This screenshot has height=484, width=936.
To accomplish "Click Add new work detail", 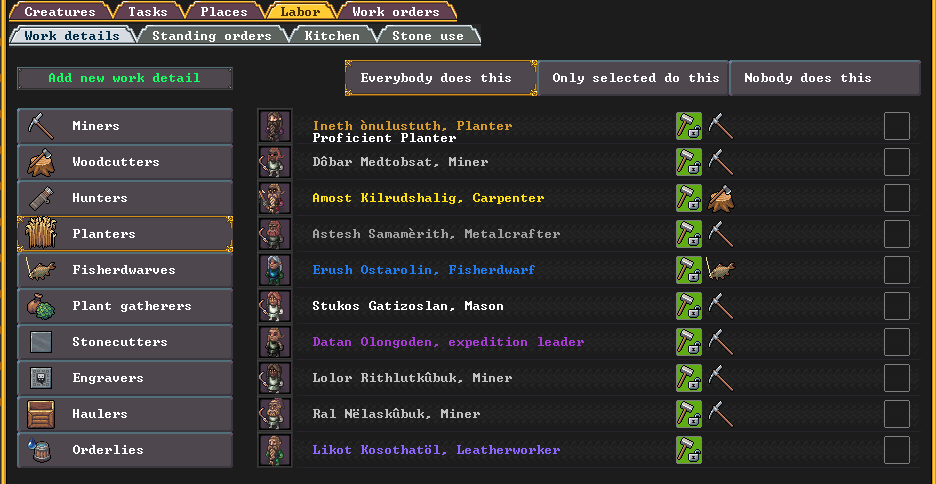I will pos(125,78).
